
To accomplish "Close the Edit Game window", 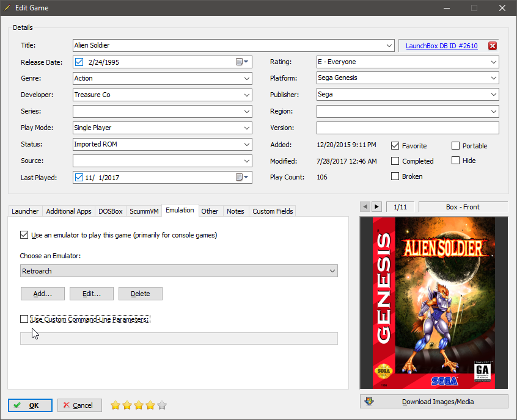I will (502, 8).
